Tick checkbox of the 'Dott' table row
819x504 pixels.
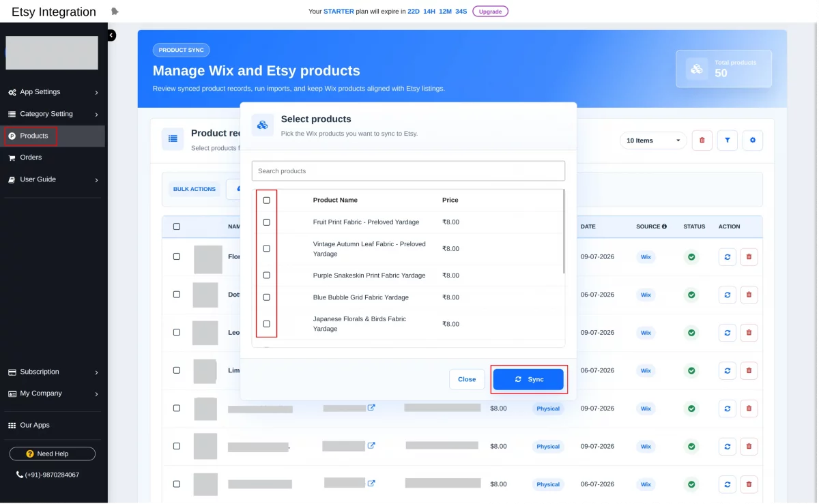(x=177, y=295)
